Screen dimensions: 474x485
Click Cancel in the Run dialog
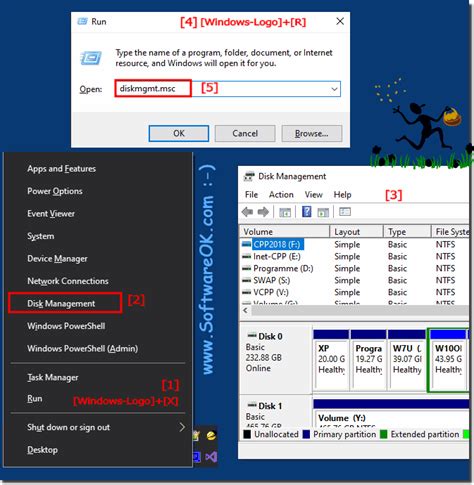245,133
